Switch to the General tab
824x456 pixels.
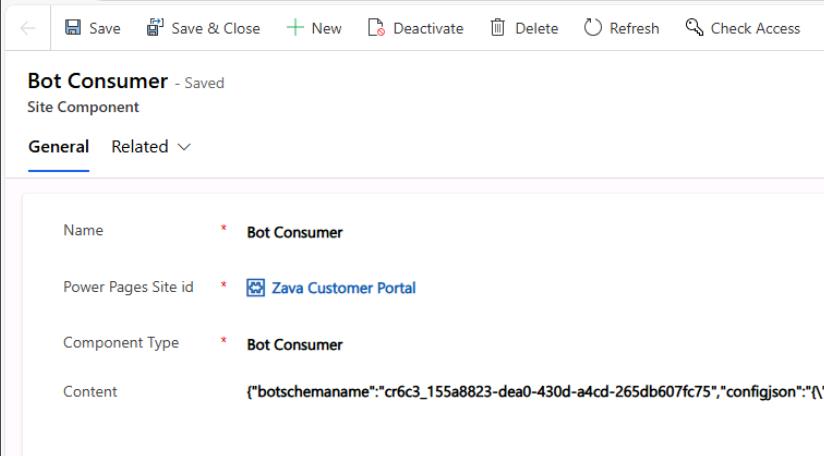click(x=58, y=147)
